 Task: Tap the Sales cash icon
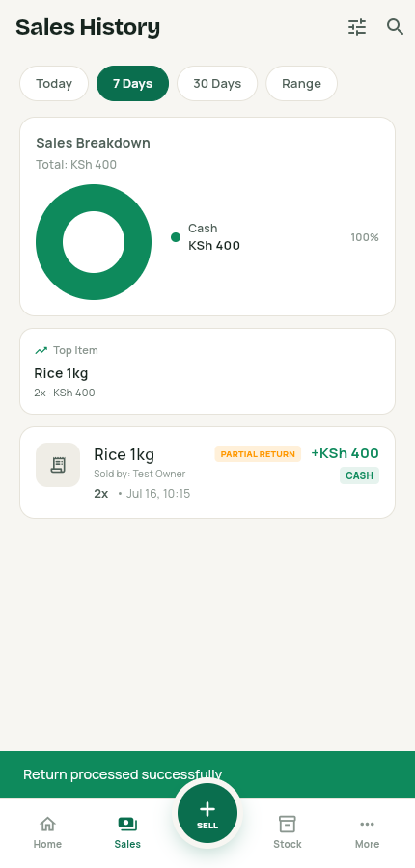point(127,825)
